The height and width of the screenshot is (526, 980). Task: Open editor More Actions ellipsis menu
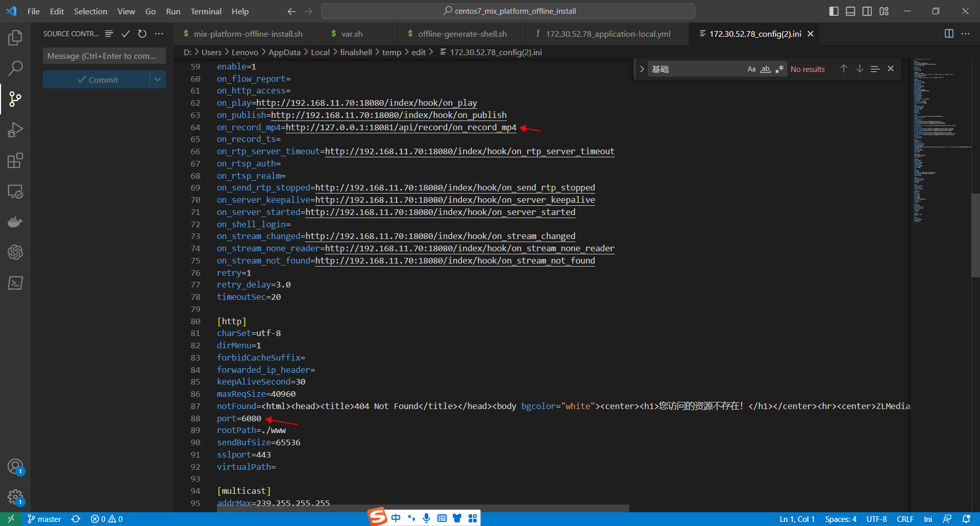[x=965, y=34]
